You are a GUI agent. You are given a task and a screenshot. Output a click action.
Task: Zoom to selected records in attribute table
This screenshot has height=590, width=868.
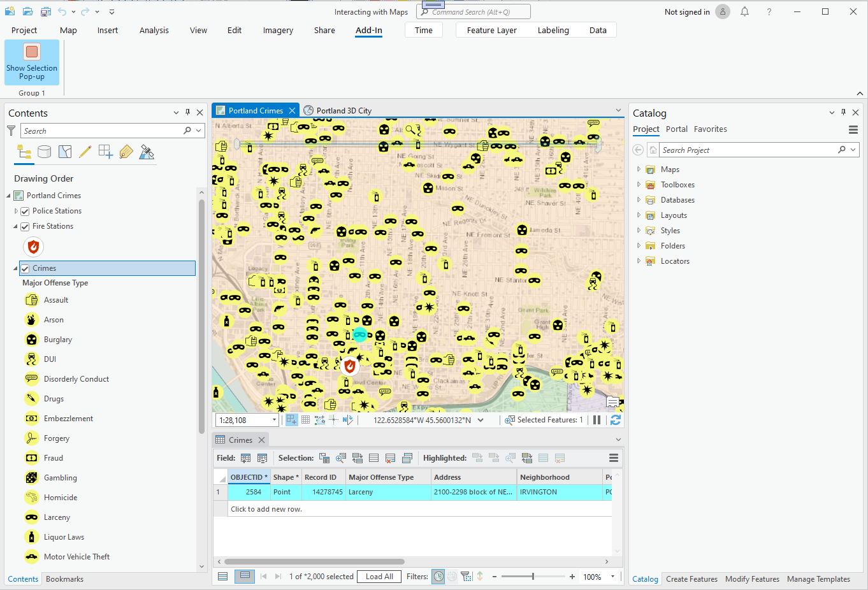340,458
